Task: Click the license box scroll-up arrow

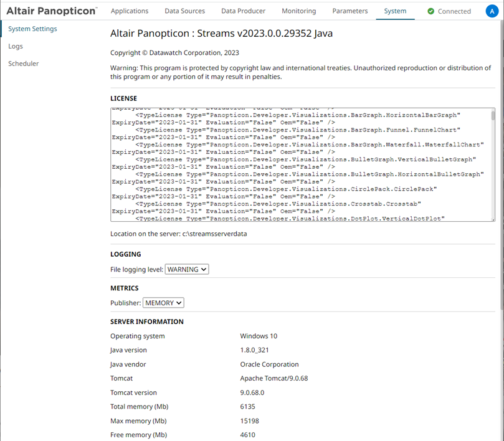Action: point(493,110)
